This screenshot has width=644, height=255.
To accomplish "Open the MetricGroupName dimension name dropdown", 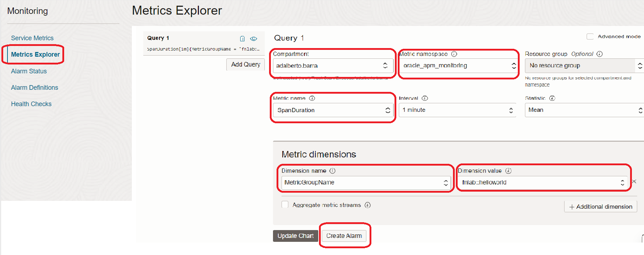I will (x=366, y=183).
